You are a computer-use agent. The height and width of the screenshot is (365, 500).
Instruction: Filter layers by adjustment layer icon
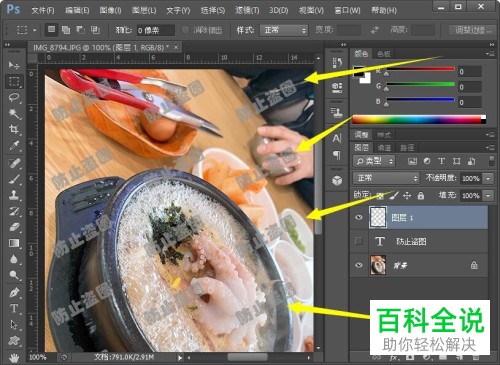click(427, 161)
